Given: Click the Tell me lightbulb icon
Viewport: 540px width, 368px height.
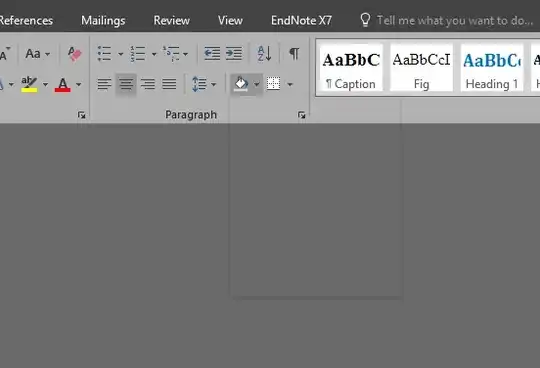Looking at the screenshot, I should pyautogui.click(x=365, y=20).
